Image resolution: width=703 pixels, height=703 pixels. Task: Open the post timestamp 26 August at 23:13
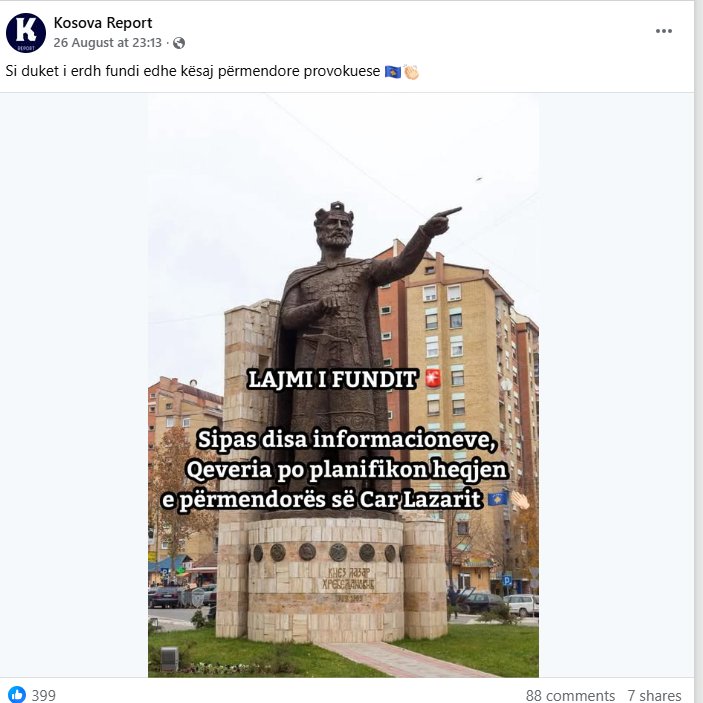point(107,43)
